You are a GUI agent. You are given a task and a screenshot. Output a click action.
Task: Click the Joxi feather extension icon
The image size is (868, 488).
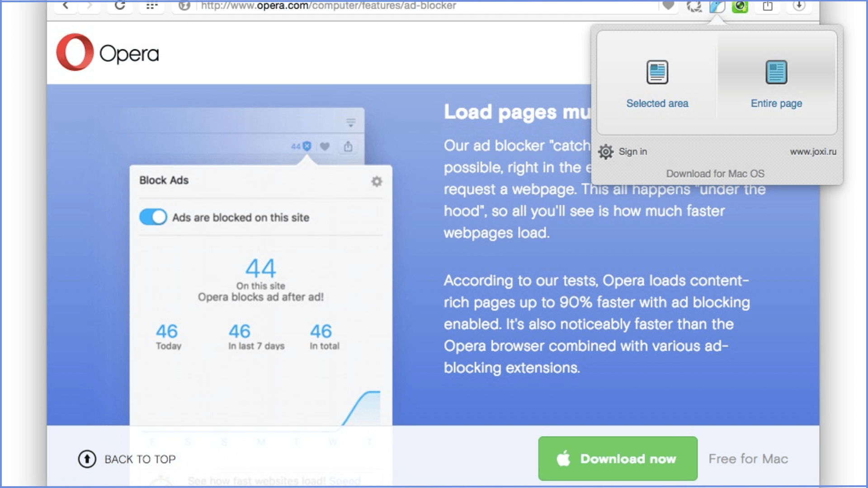point(717,6)
